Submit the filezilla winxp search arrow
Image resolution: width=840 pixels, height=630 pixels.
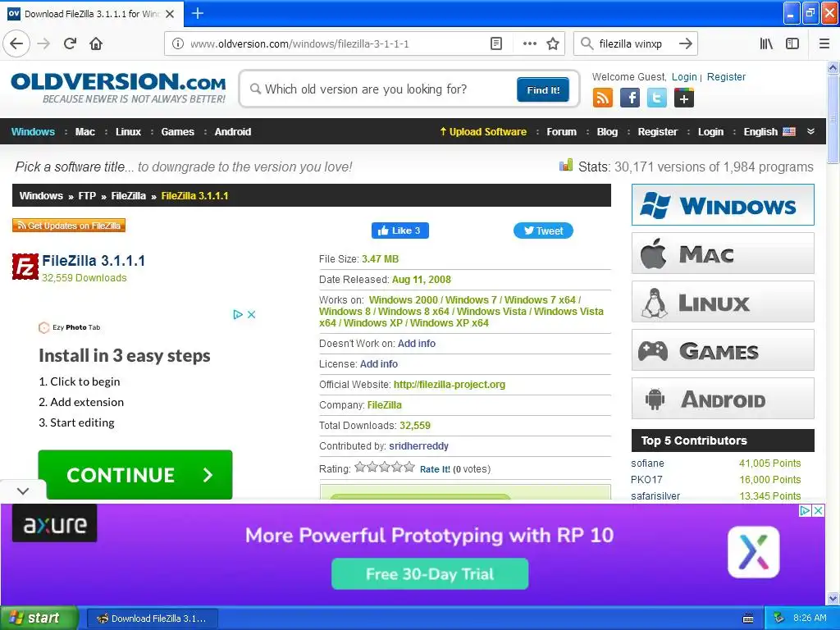[685, 43]
